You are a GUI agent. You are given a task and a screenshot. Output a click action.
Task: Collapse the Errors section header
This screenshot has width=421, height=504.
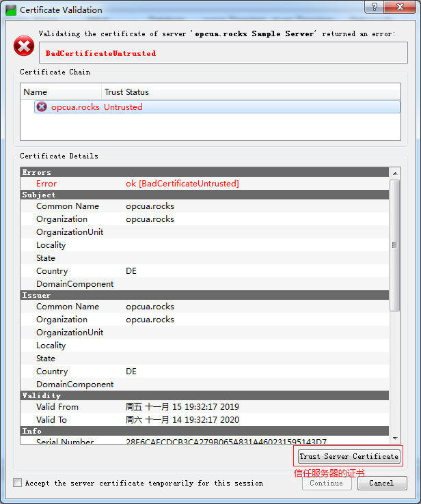pos(36,173)
